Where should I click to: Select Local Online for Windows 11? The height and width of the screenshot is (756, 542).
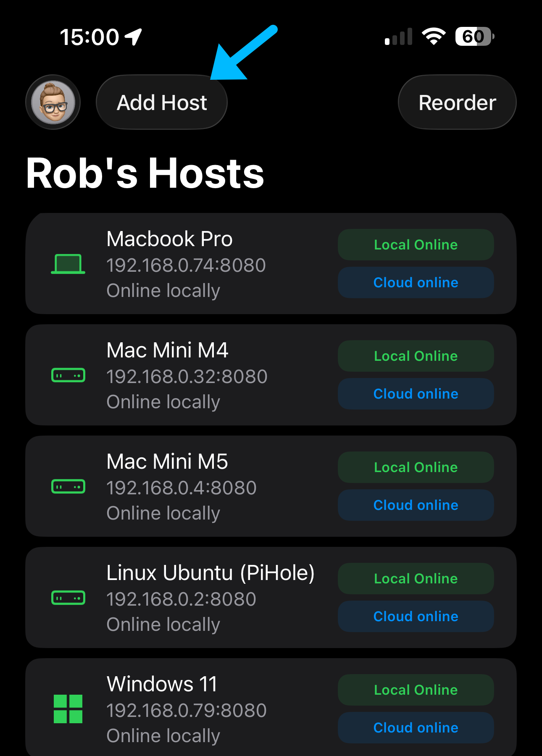[x=416, y=690]
